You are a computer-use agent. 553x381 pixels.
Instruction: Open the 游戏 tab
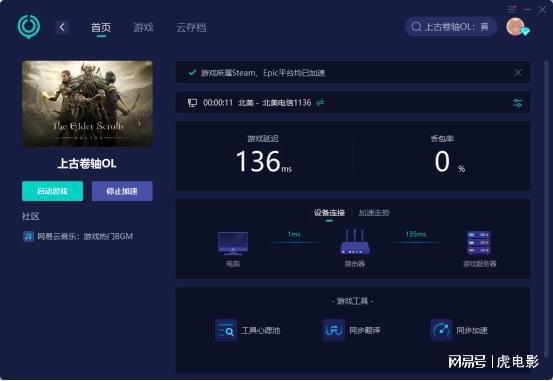(143, 27)
